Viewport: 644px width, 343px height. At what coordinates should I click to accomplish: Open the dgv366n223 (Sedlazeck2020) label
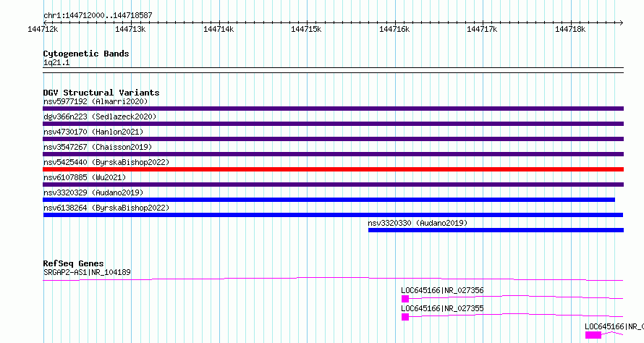pos(100,117)
